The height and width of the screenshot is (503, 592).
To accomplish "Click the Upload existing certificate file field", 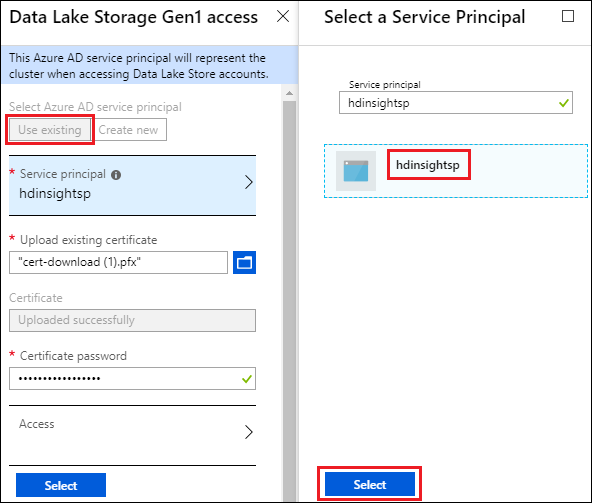I will tap(119, 262).
